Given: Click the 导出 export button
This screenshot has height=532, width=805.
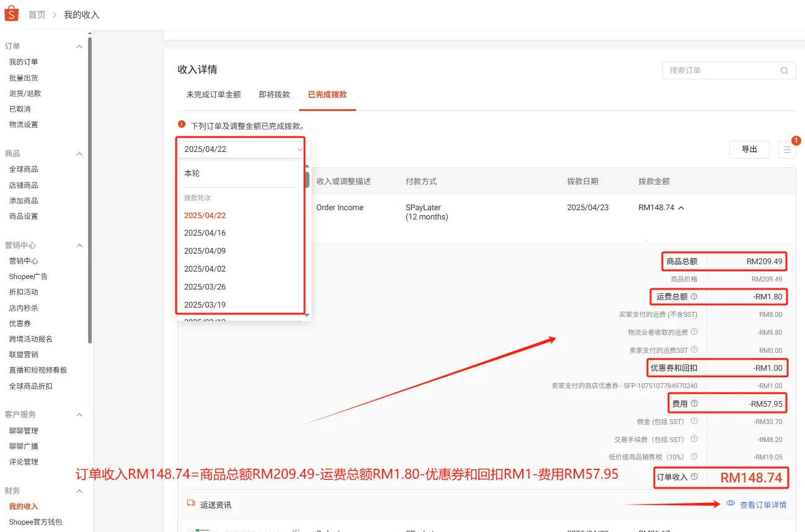Looking at the screenshot, I should pos(749,149).
